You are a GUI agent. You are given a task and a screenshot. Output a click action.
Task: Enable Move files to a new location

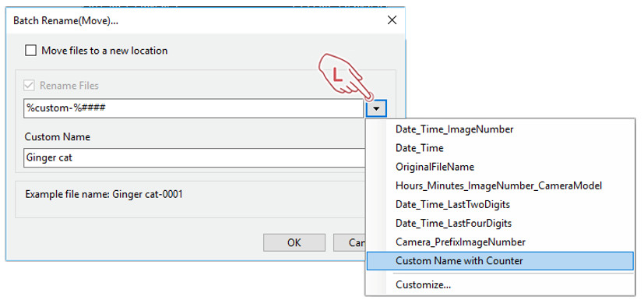(x=31, y=51)
